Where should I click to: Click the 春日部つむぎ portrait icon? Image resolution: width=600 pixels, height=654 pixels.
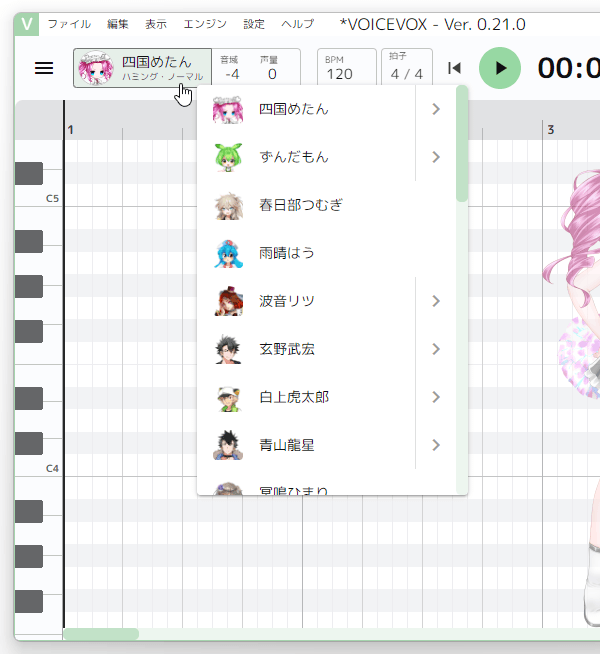coord(228,206)
